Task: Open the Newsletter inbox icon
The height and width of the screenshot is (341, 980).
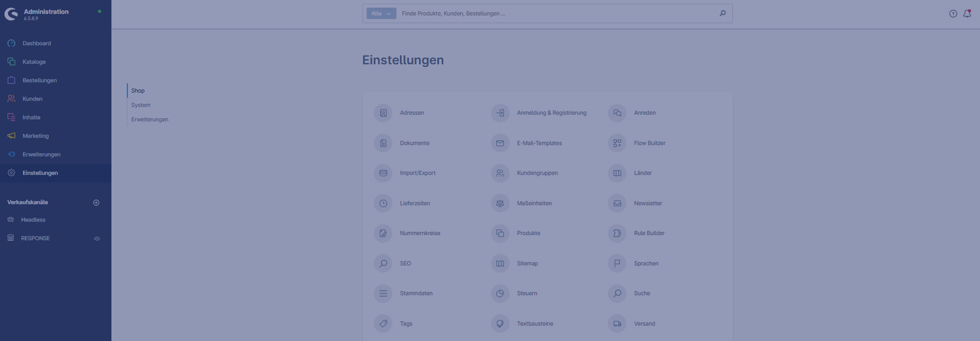Action: (x=617, y=203)
